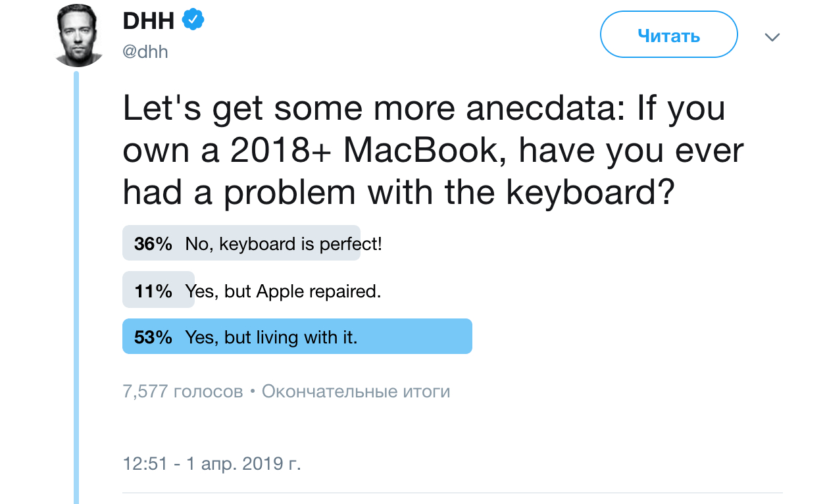This screenshot has width=825, height=504.
Task: Click the 7,577 голосов vote count
Action: pos(183,391)
